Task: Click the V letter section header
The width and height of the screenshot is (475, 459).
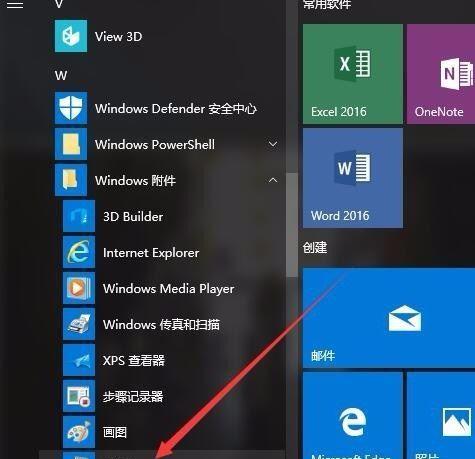Action: [59, 4]
